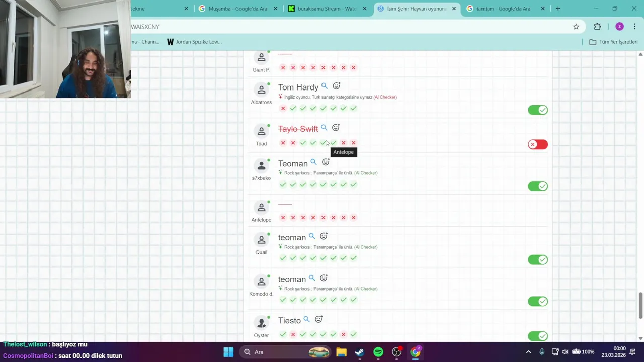The height and width of the screenshot is (362, 644).
Task: Open Tüm Yer İşaretleri bookmarks folder
Action: click(x=613, y=42)
